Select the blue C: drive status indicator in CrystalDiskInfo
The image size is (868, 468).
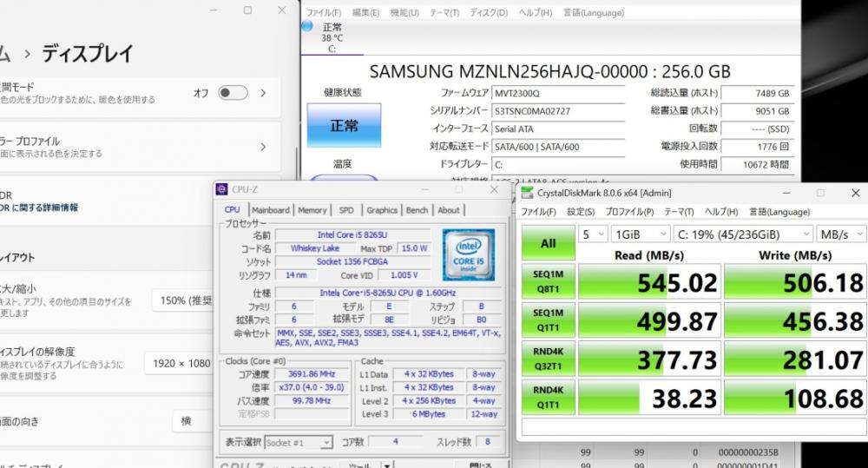[x=307, y=26]
